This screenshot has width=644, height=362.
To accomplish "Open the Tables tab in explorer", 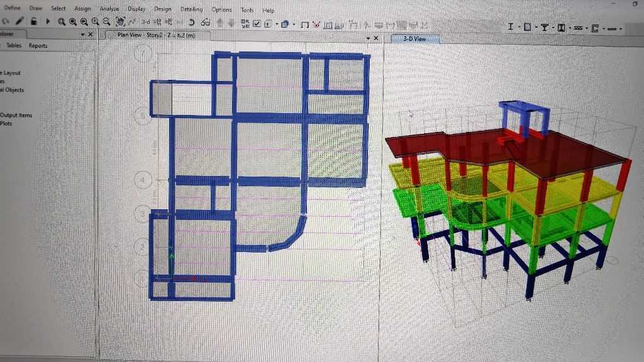I will (13, 46).
